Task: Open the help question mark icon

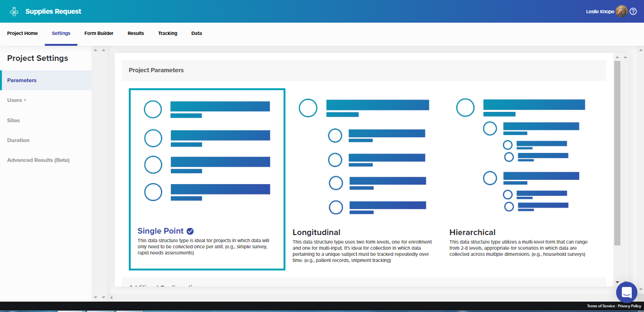Action: (633, 11)
